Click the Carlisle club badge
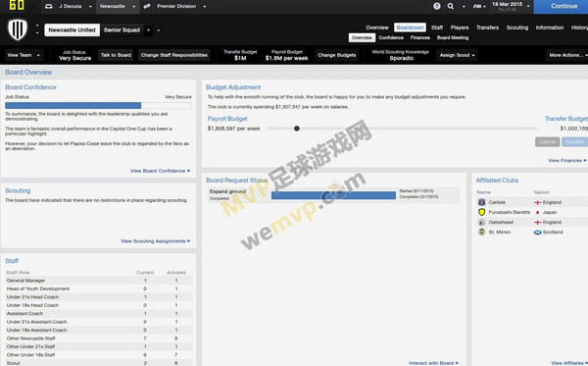588x366 pixels. tap(481, 202)
